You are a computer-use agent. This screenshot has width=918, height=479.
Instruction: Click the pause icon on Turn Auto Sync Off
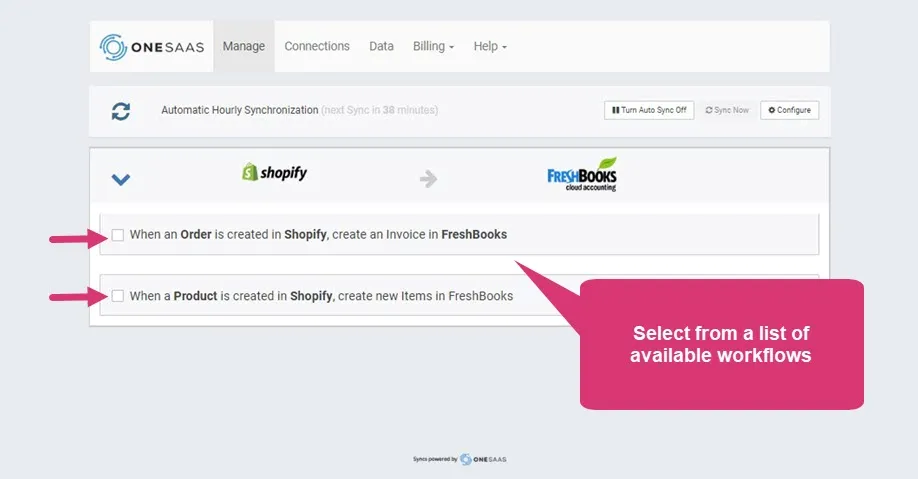coord(615,110)
